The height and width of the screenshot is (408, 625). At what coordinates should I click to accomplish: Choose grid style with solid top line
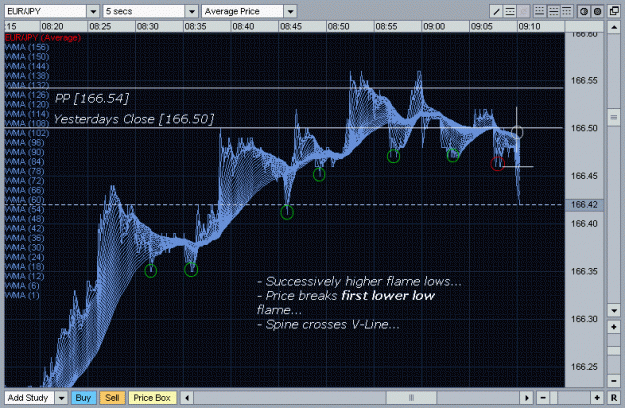pos(566,11)
